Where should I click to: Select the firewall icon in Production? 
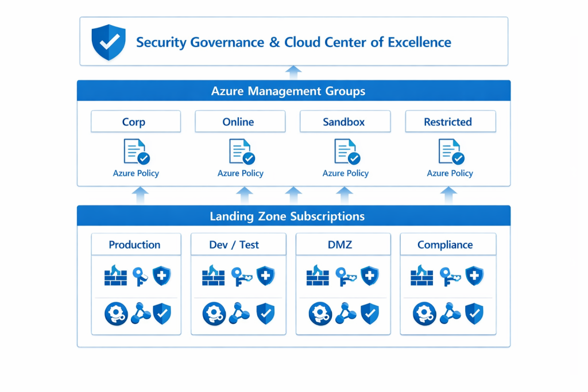tap(115, 275)
